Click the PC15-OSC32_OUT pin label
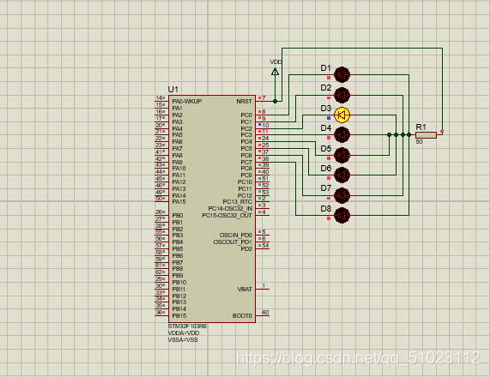This screenshot has width=490, height=377. coord(227,216)
